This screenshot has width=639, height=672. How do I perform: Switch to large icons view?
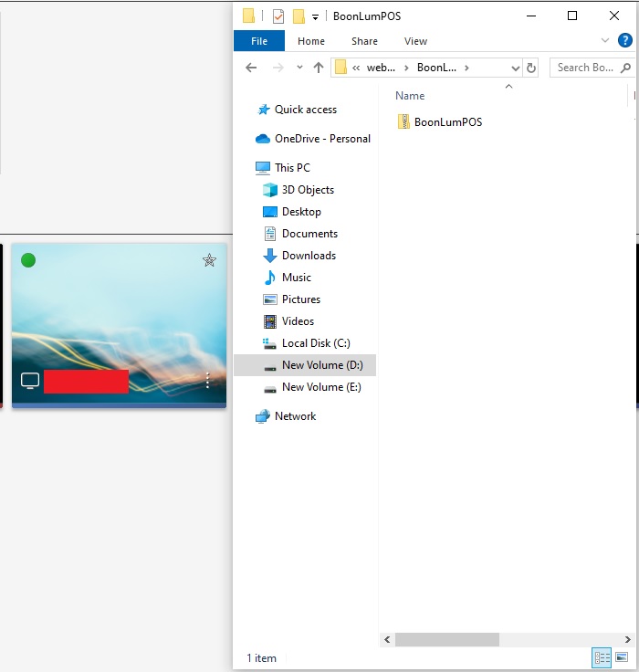(x=623, y=657)
